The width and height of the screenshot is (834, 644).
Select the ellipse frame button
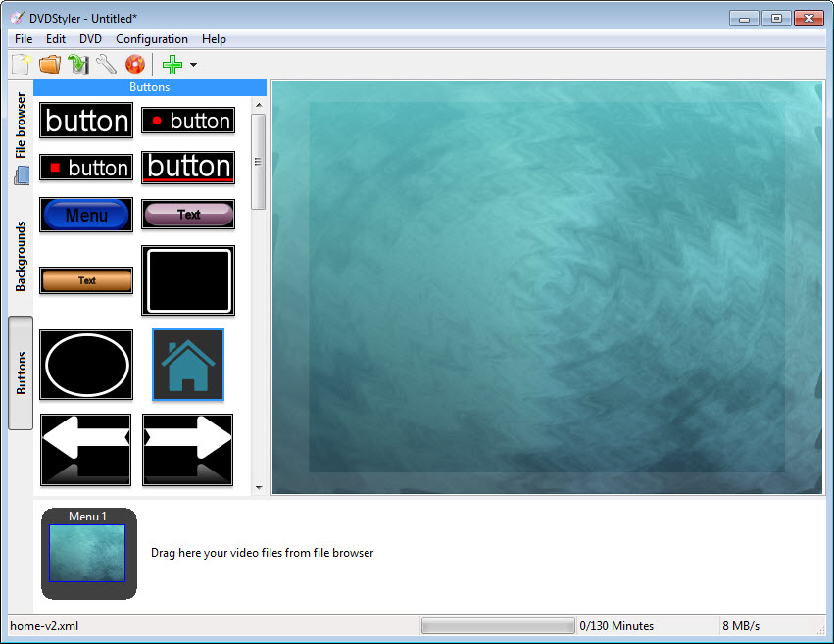pos(86,365)
